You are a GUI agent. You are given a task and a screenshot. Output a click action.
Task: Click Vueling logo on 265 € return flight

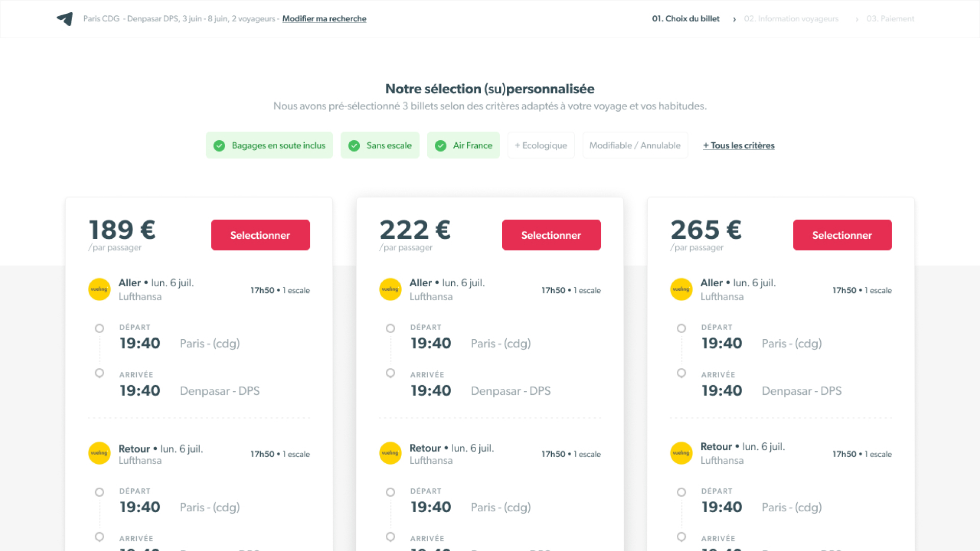[x=681, y=453]
